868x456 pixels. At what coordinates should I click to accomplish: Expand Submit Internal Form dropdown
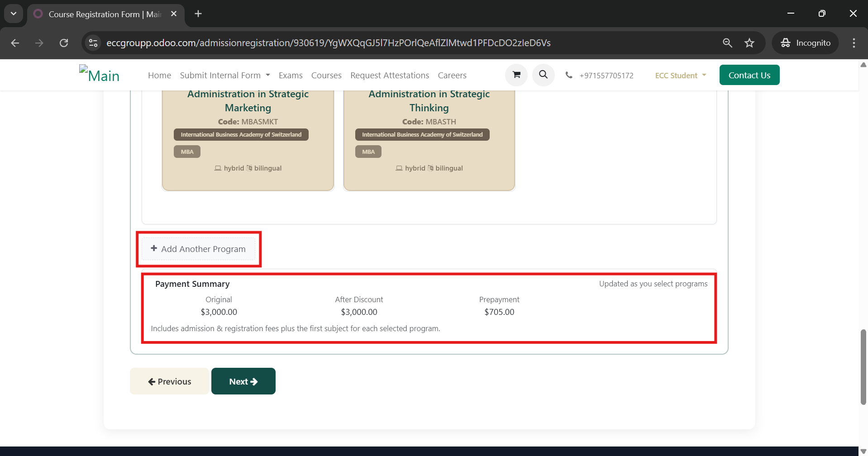(x=224, y=76)
